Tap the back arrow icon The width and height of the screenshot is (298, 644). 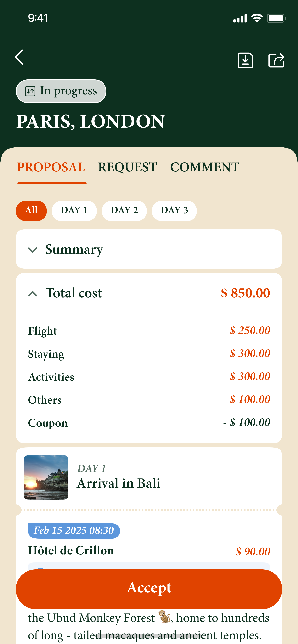coord(19,57)
